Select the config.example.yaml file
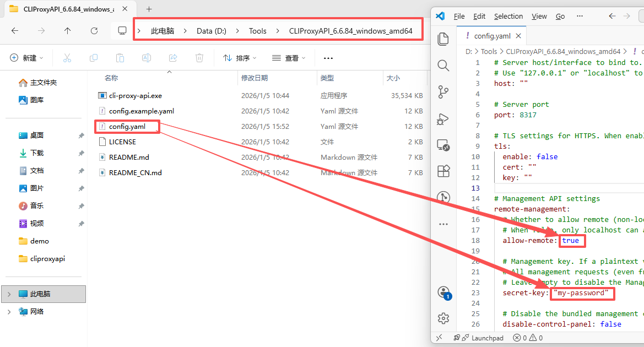Image resolution: width=644 pixels, height=347 pixels. [142, 111]
